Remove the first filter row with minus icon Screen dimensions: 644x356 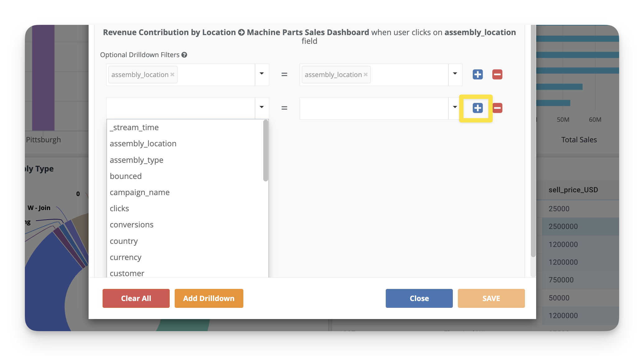pos(497,75)
